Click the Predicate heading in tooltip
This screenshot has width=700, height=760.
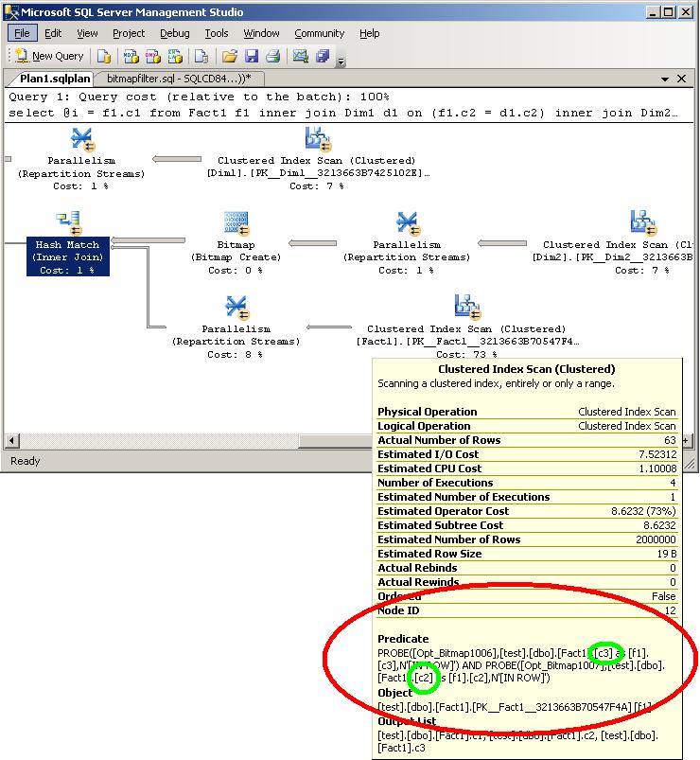tap(403, 639)
